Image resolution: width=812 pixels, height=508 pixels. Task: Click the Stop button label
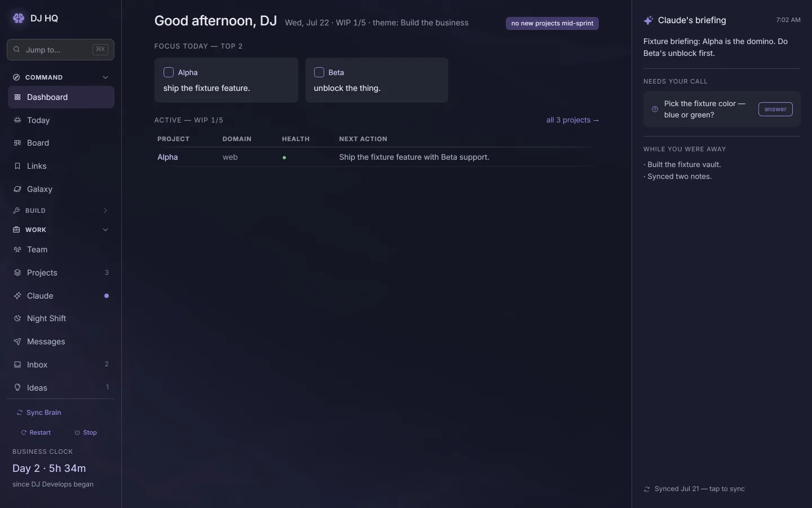point(90,433)
